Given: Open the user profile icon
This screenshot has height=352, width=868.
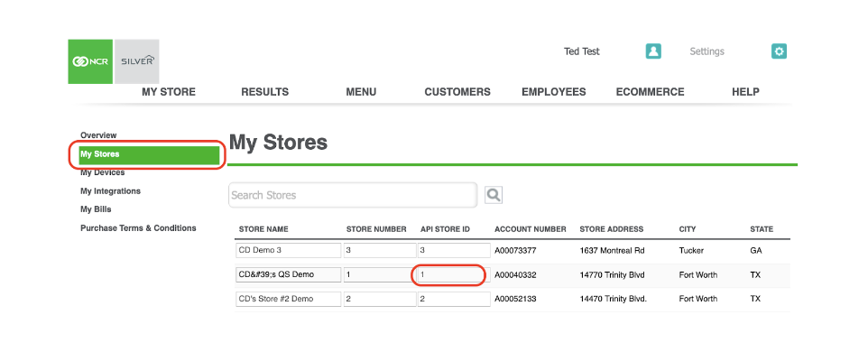Looking at the screenshot, I should [x=654, y=51].
